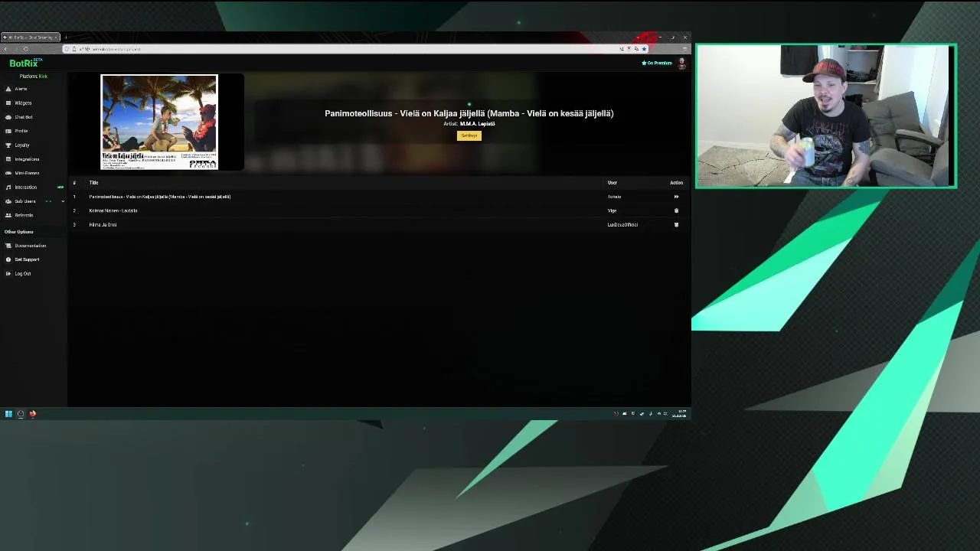Click the taskbar clock

click(679, 414)
